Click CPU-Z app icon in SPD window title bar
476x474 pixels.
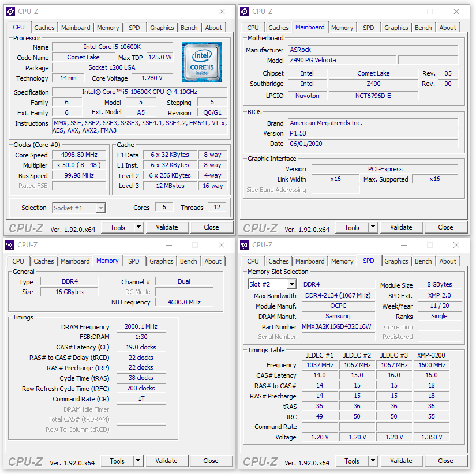point(245,245)
